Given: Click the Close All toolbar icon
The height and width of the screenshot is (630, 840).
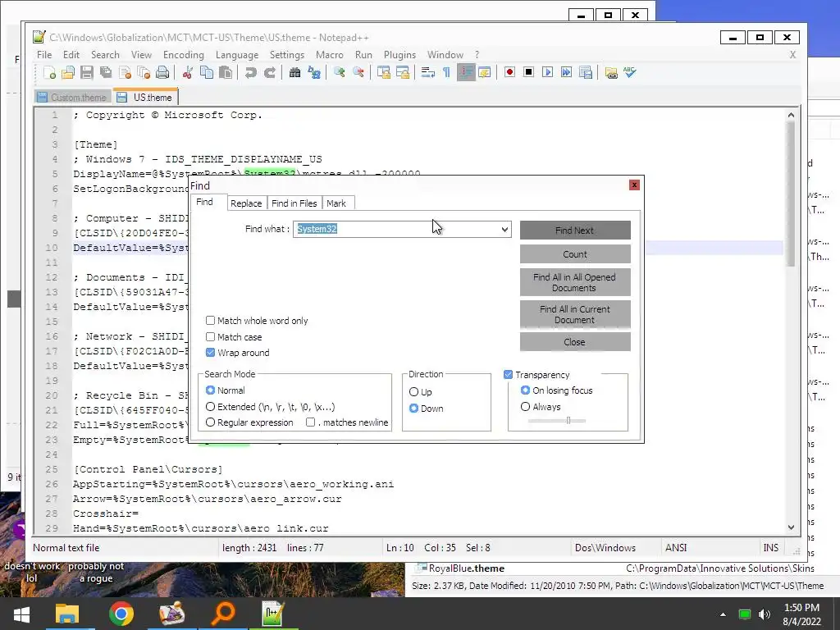Looking at the screenshot, I should (144, 72).
